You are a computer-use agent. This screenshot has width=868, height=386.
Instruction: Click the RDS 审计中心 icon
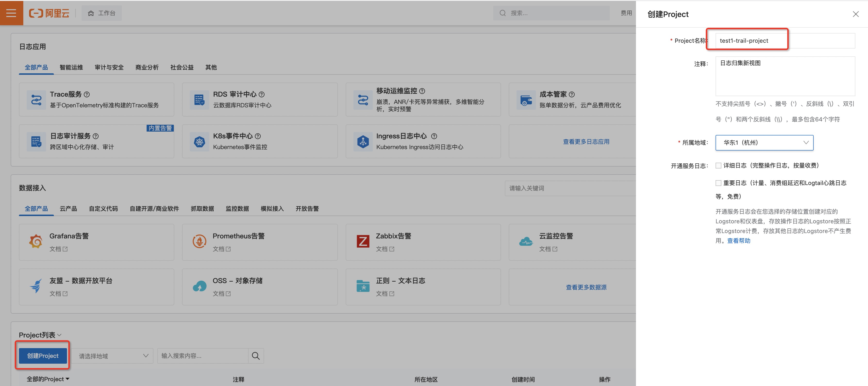199,100
